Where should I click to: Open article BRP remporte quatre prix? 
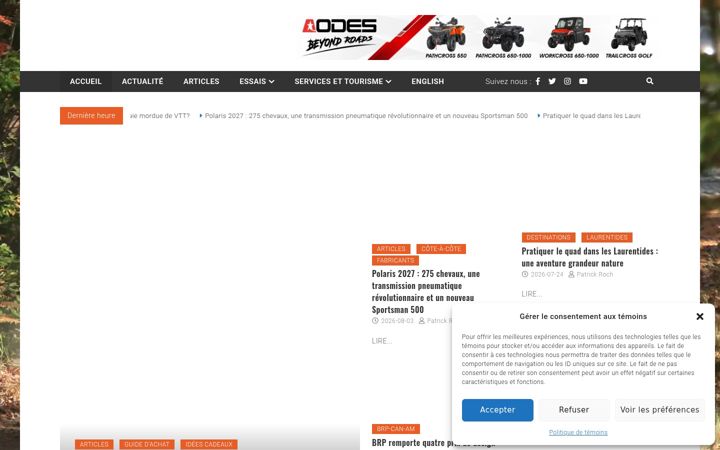tap(411, 443)
